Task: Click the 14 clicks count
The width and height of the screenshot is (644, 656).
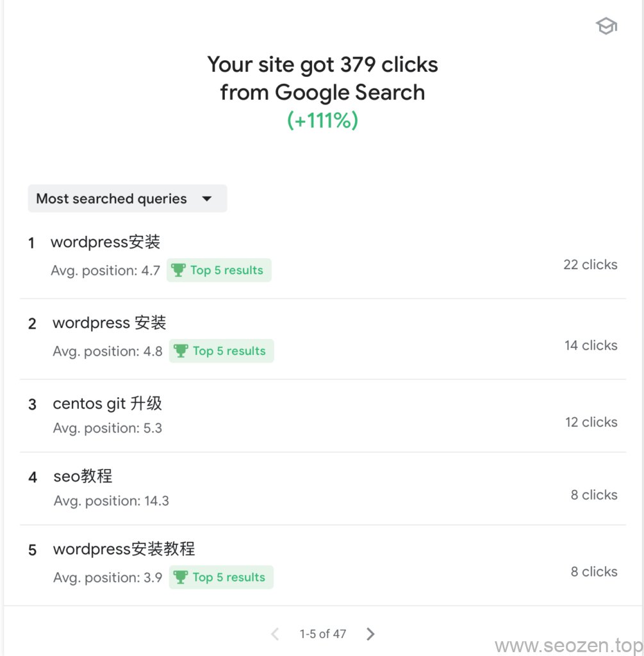Action: pos(591,345)
